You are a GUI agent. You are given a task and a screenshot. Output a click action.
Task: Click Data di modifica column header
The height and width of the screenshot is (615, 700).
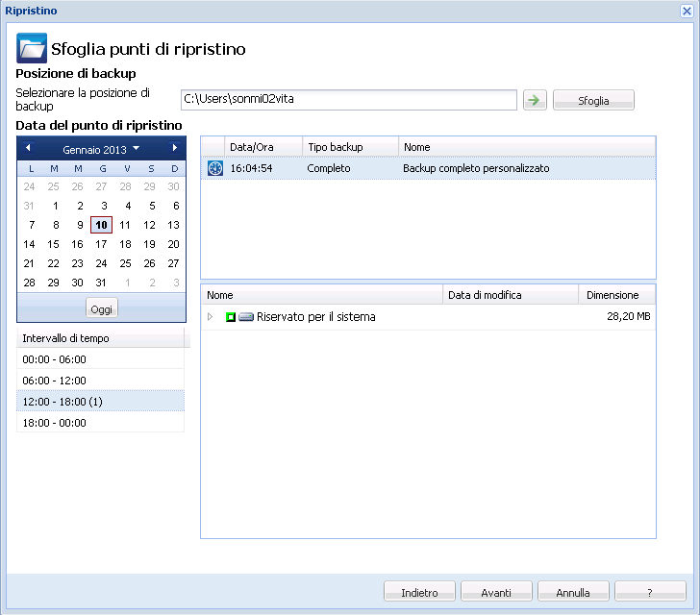[x=511, y=295]
